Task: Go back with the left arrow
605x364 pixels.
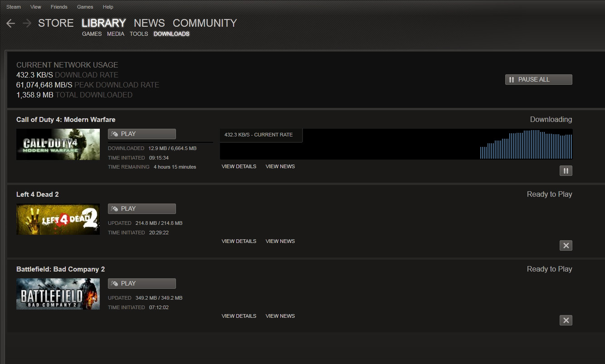Action: pos(11,23)
